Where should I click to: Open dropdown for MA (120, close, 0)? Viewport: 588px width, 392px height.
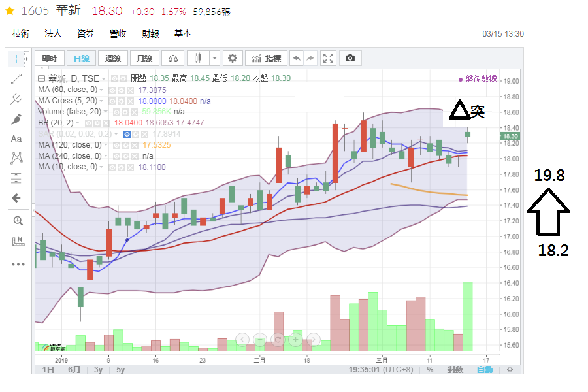[x=106, y=145]
